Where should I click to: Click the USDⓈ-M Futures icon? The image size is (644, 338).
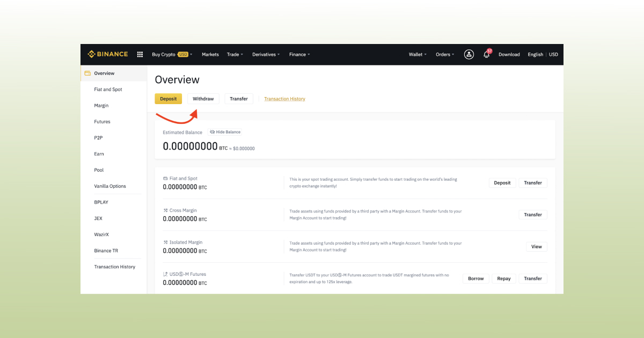[165, 274]
